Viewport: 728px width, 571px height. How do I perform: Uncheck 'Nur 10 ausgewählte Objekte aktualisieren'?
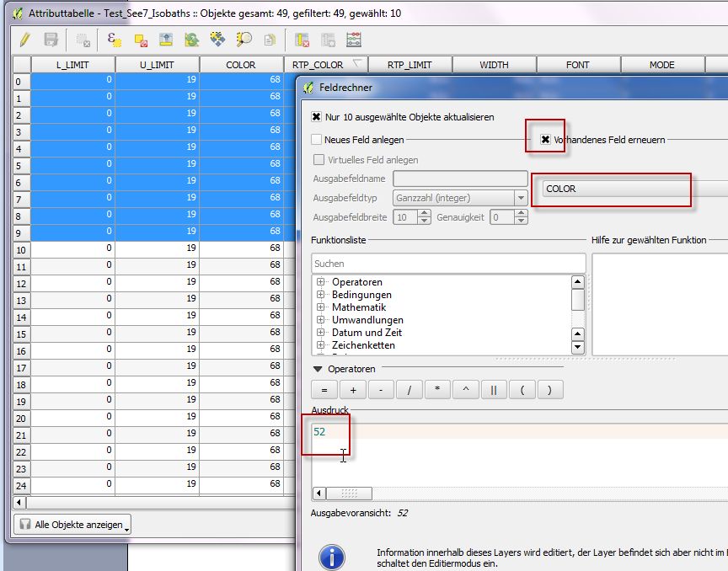pos(317,117)
